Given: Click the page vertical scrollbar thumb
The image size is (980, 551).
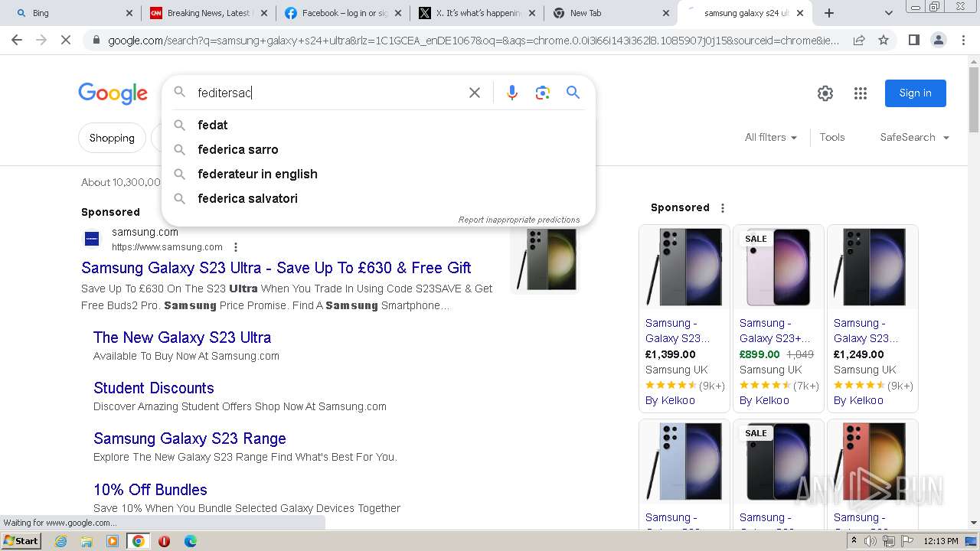Looking at the screenshot, I should (x=974, y=99).
